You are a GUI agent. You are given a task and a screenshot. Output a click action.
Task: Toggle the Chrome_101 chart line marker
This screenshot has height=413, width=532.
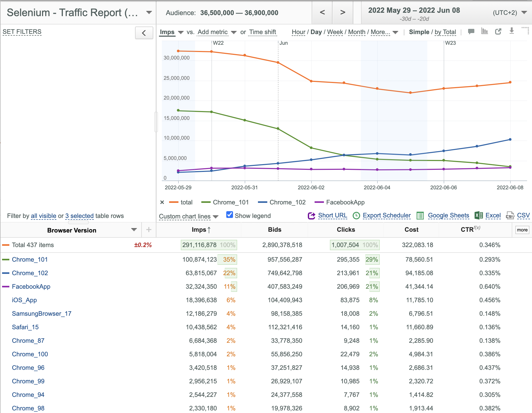6,260
